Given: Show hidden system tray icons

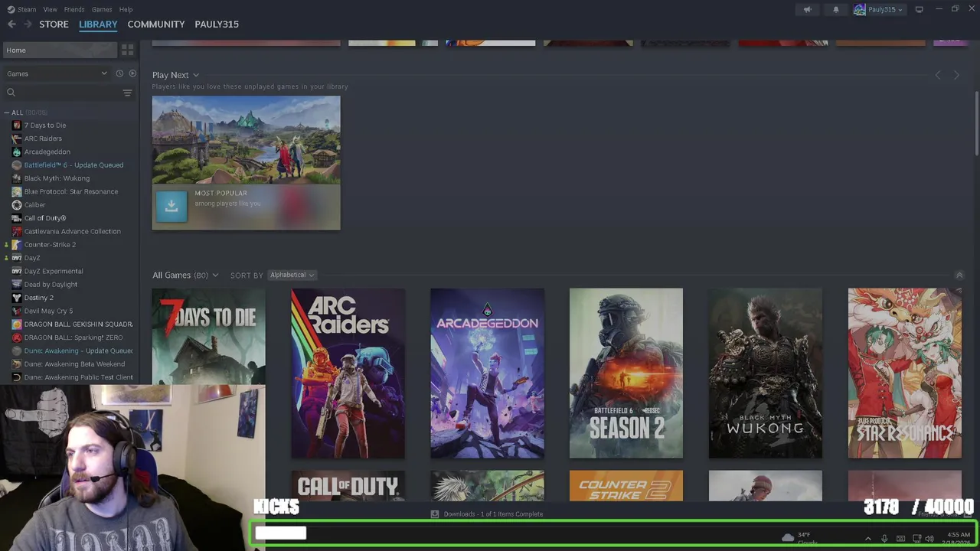Looking at the screenshot, I should point(867,539).
